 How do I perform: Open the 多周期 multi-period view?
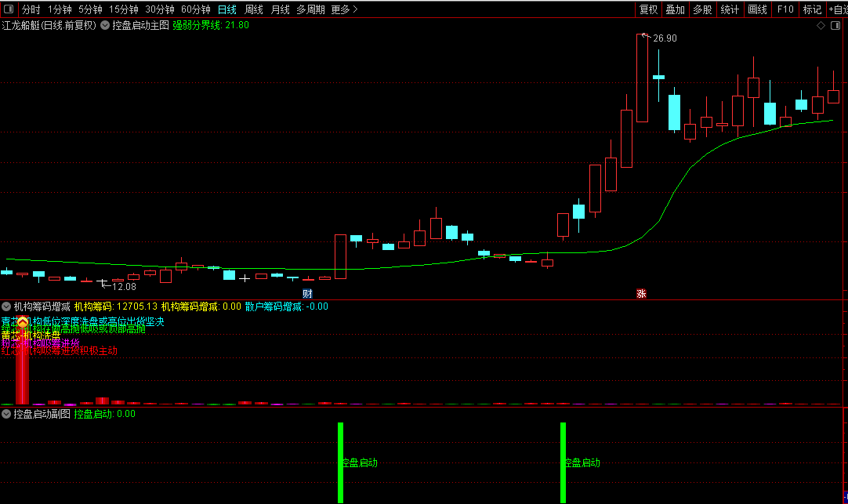tap(310, 9)
